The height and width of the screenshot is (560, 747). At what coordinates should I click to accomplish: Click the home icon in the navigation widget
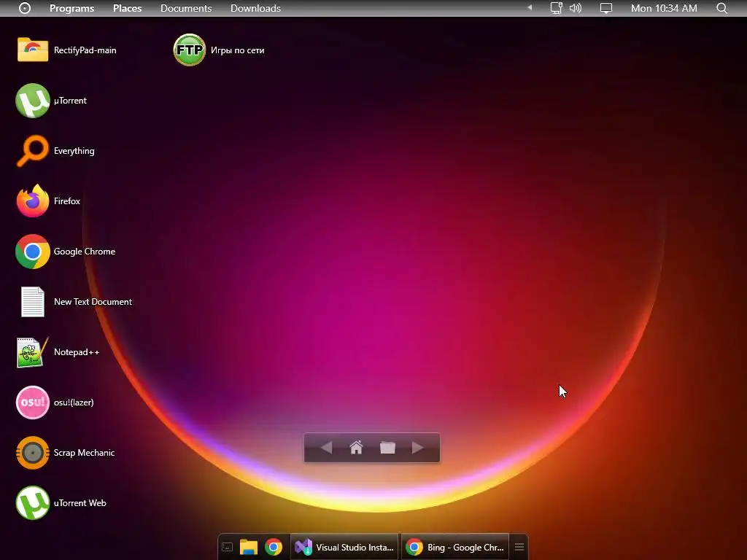(356, 448)
